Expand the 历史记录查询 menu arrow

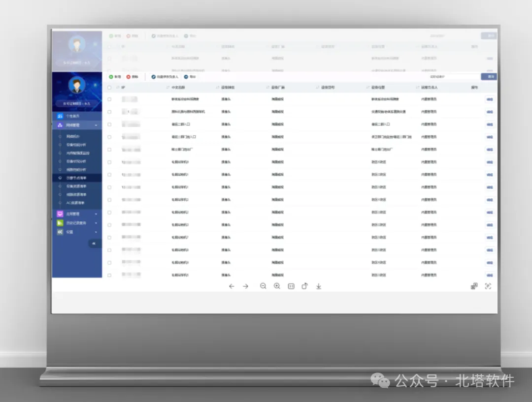click(x=96, y=223)
